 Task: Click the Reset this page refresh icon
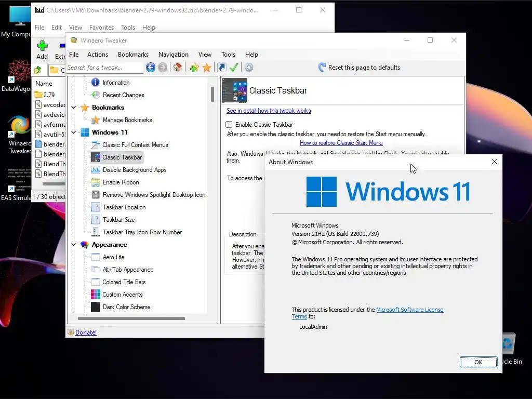tap(322, 67)
